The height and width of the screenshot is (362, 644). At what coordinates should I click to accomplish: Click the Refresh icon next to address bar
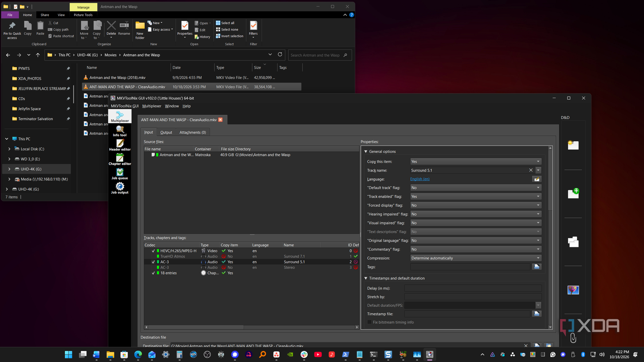pos(280,55)
